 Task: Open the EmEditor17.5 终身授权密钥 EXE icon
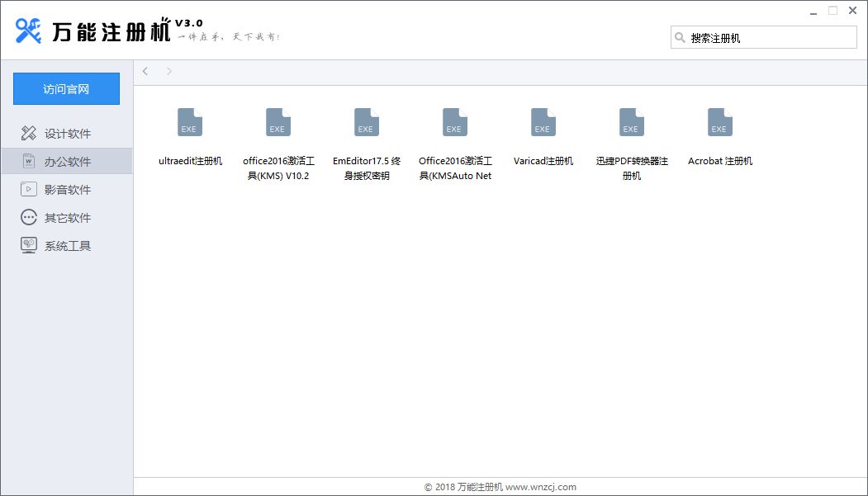(367, 122)
